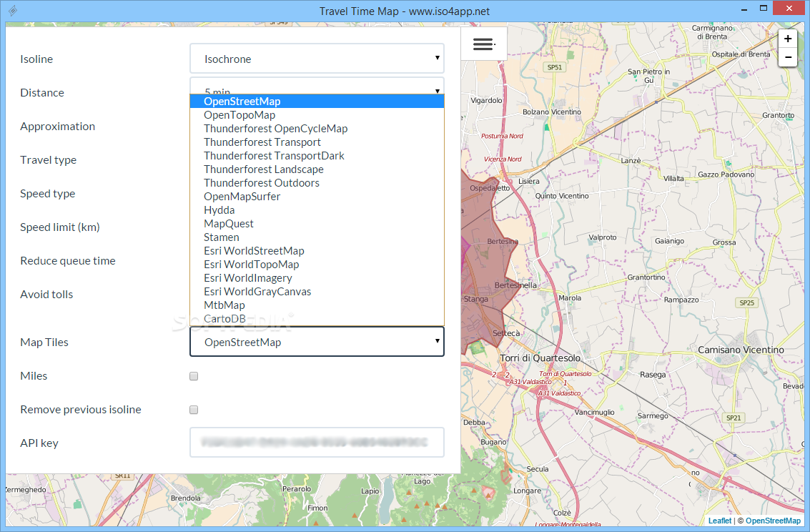Open the Isoline dropdown showing Isochrone
Image resolution: width=810 pixels, height=532 pixels.
[317, 59]
